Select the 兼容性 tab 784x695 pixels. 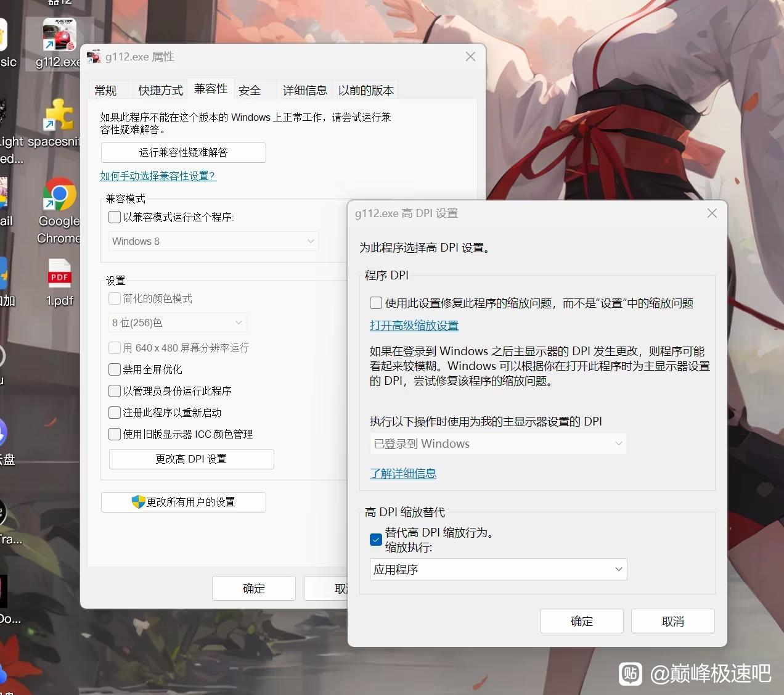(x=211, y=89)
